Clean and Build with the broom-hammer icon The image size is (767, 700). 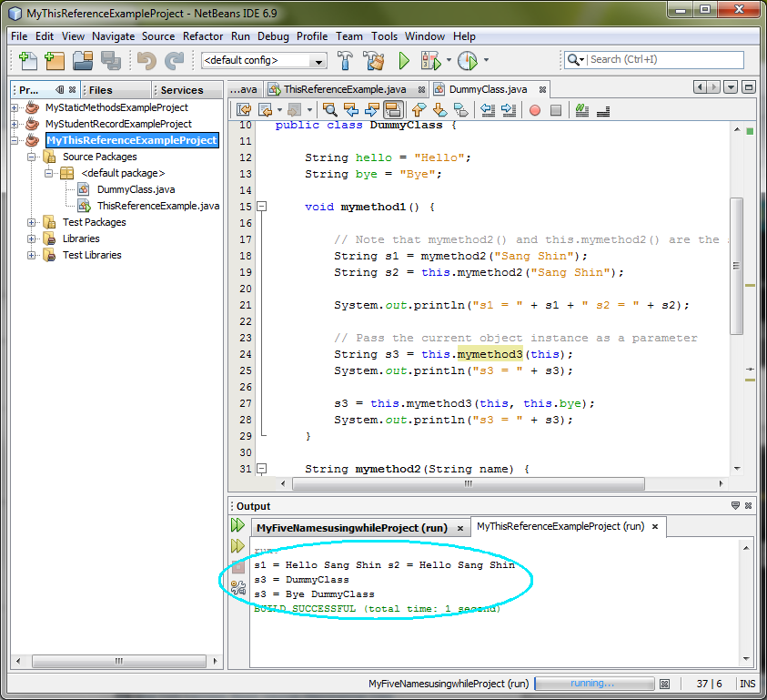(x=374, y=60)
